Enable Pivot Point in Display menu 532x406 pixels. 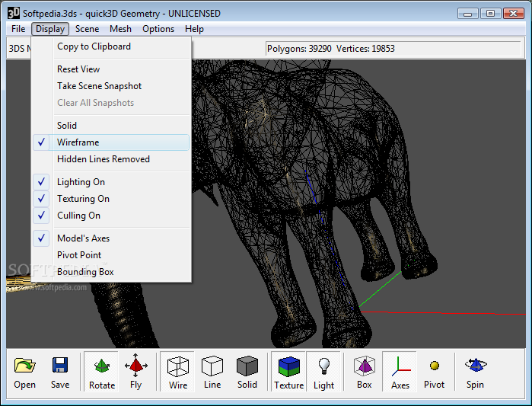(111, 255)
